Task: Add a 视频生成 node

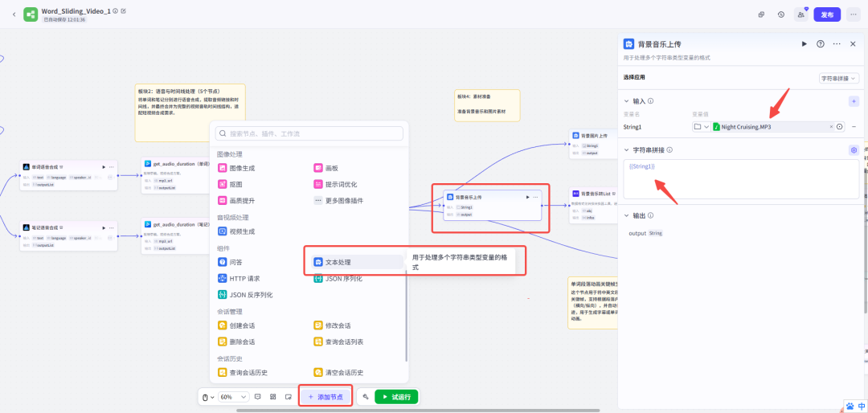Action: tap(237, 231)
